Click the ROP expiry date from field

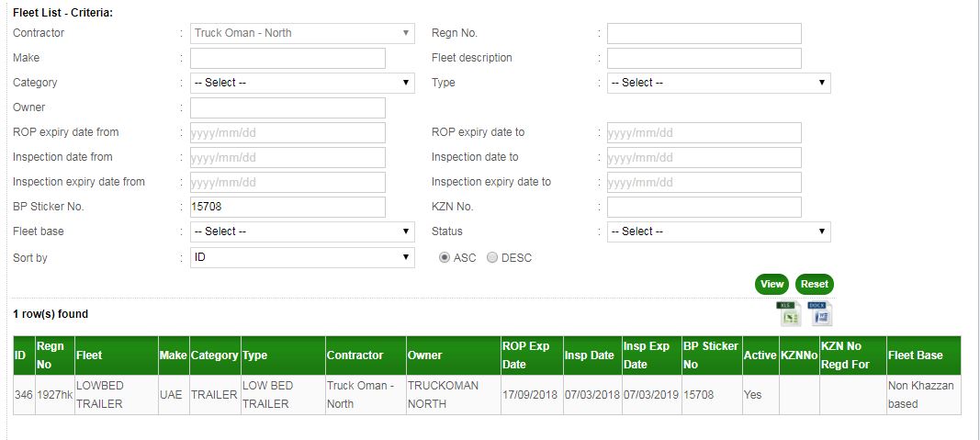coord(287,132)
